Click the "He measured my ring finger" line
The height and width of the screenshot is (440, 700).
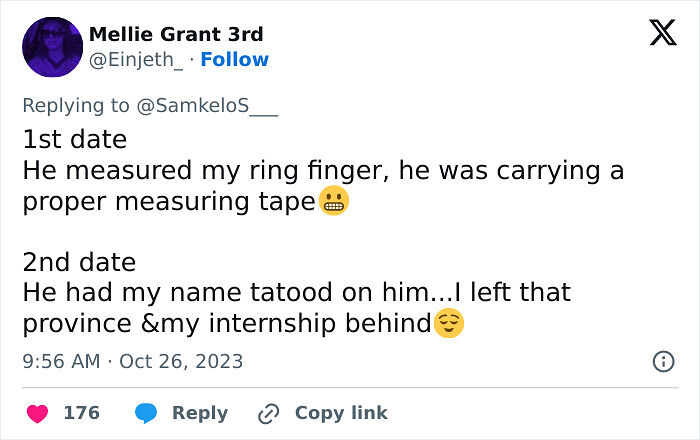click(x=322, y=170)
